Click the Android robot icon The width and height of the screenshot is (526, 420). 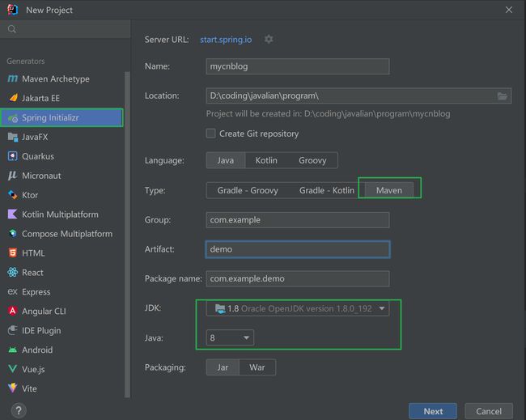click(12, 350)
